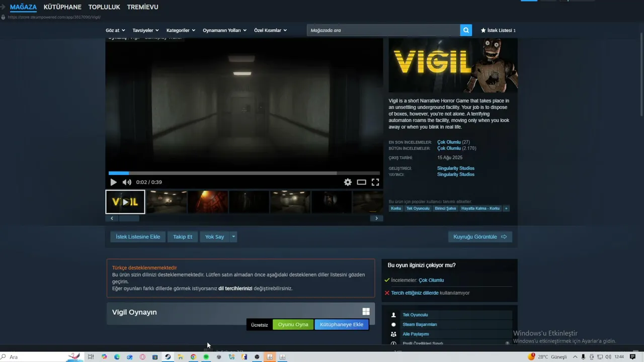Open publisher Singularity Studios link
This screenshot has height=362, width=644.
pyautogui.click(x=456, y=174)
